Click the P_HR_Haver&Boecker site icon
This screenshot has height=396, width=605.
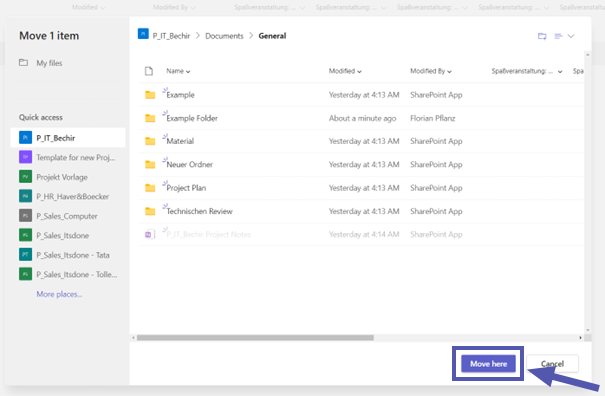tap(25, 196)
